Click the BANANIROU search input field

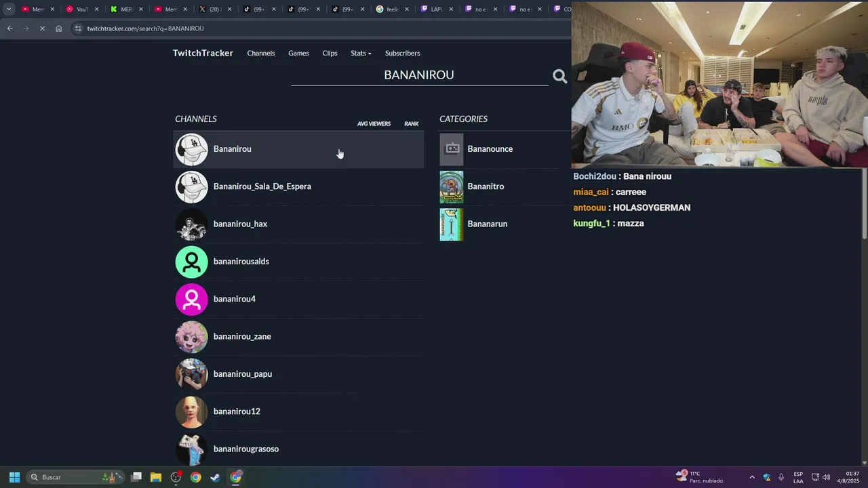tap(419, 75)
